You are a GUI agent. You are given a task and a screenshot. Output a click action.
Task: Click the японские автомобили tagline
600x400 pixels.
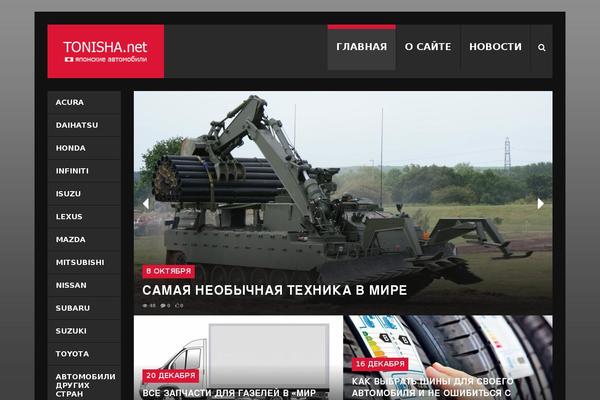(x=106, y=59)
